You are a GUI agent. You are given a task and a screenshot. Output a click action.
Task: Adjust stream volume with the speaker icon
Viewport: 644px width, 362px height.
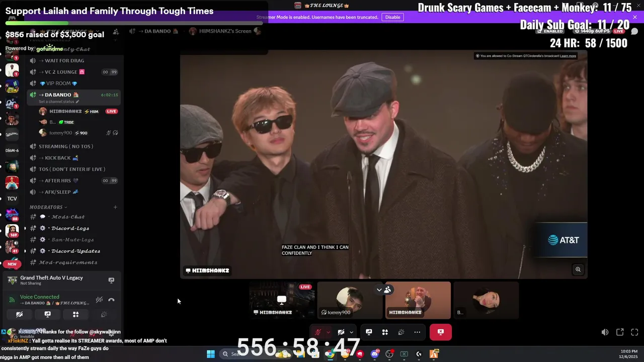[x=605, y=332]
